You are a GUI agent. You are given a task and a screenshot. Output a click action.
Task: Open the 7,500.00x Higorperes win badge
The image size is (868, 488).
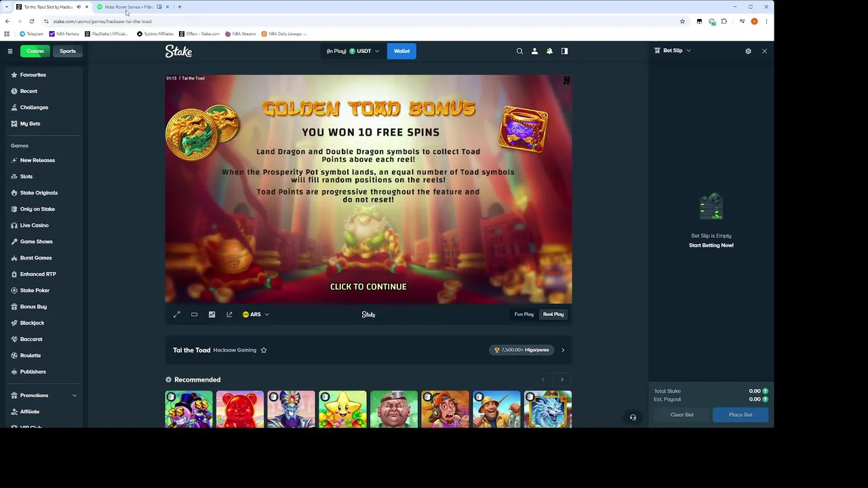click(522, 350)
